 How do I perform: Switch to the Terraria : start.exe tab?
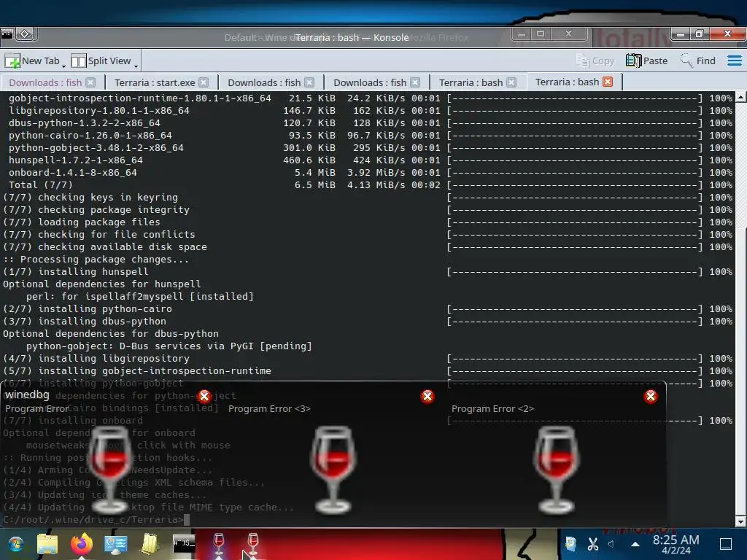(155, 82)
